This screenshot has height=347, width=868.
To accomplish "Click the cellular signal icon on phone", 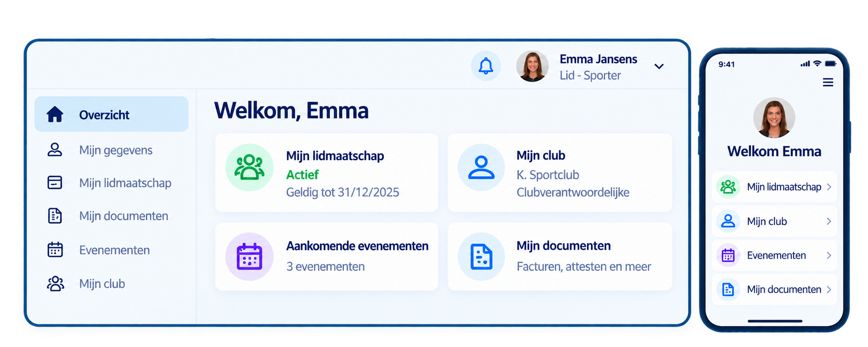I will (x=805, y=64).
